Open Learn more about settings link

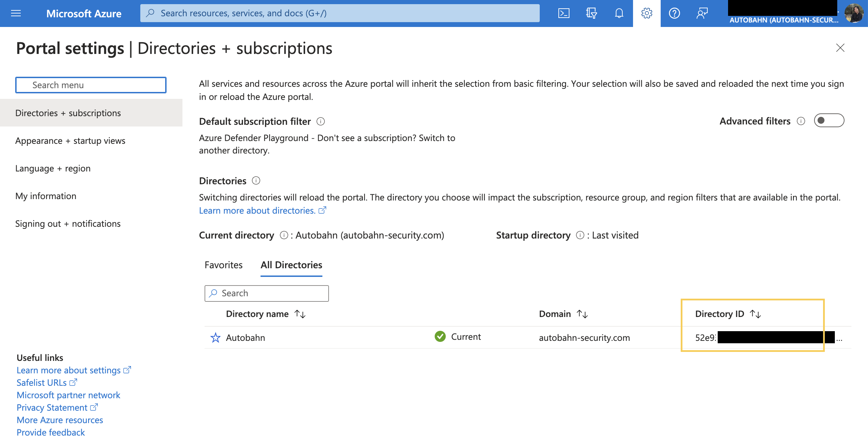pos(68,370)
